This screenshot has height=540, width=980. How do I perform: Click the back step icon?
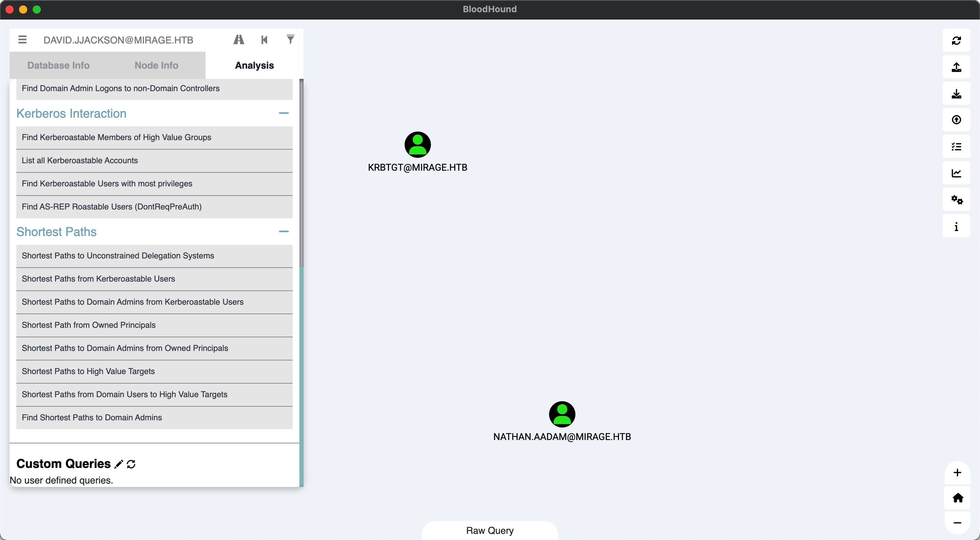[264, 39]
